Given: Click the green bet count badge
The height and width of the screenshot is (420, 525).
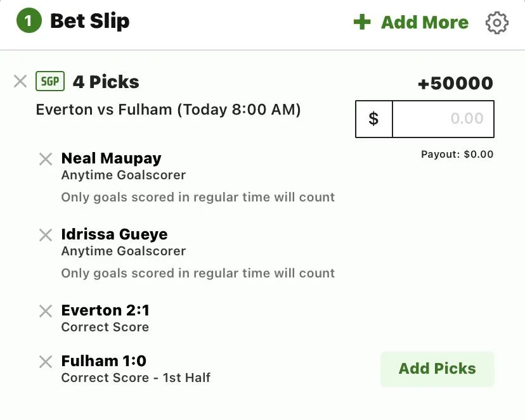Looking at the screenshot, I should pyautogui.click(x=28, y=22).
